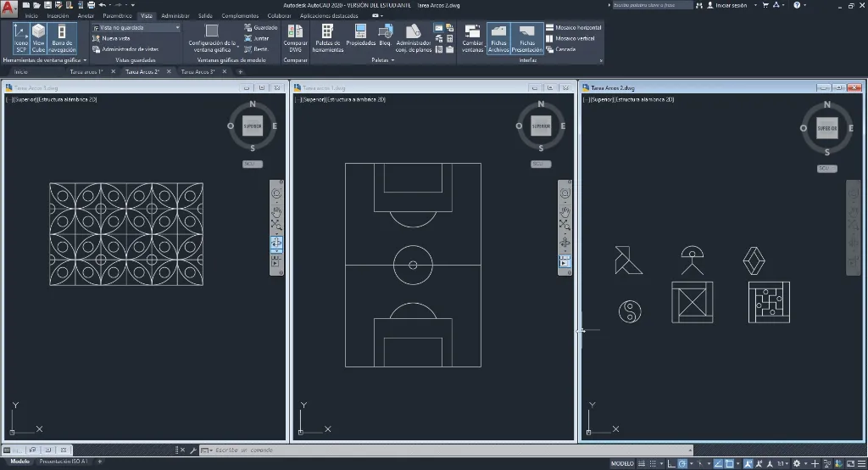Toggle the Icono SCP button
This screenshot has height=470, width=868.
tap(21, 38)
